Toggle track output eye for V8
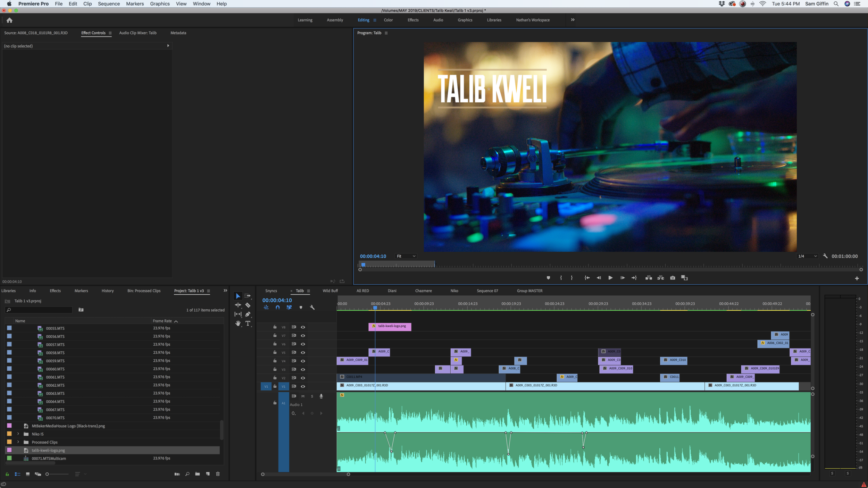868x488 pixels. pyautogui.click(x=303, y=327)
